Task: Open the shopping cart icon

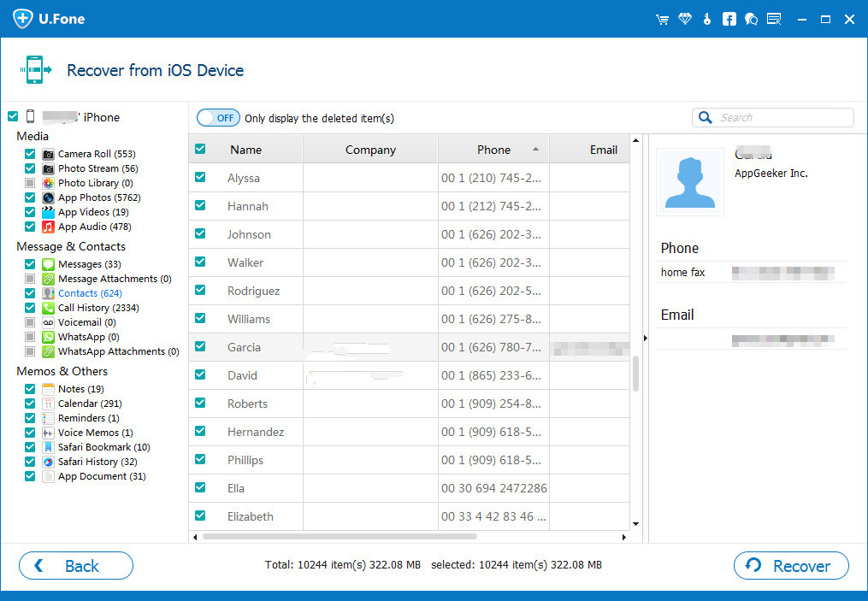Action: [662, 20]
